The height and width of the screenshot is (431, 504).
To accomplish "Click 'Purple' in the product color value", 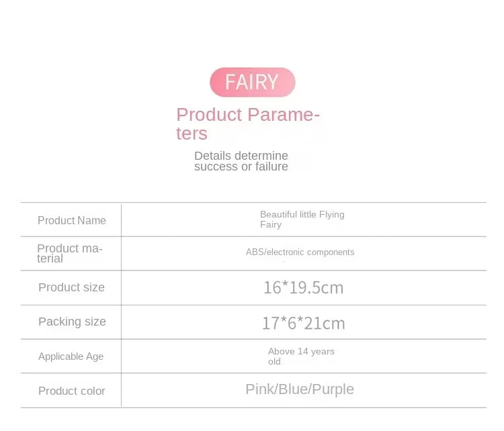I will 333,389.
